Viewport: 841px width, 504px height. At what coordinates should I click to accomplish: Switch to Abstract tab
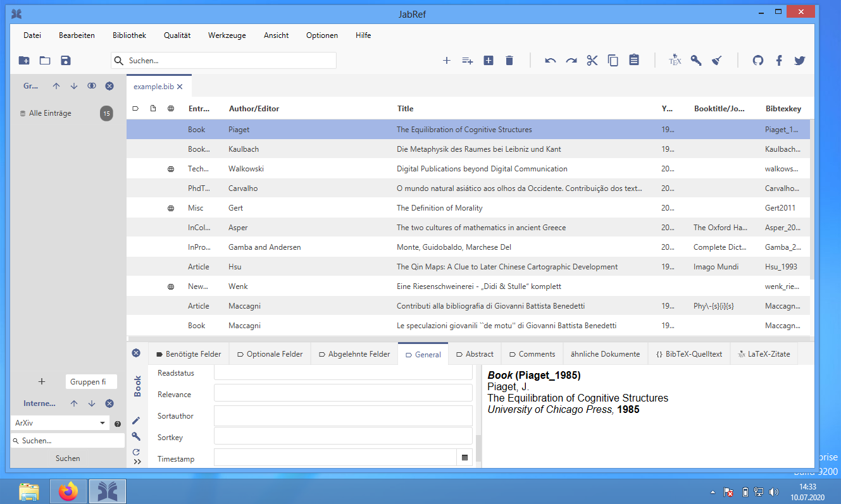(475, 354)
